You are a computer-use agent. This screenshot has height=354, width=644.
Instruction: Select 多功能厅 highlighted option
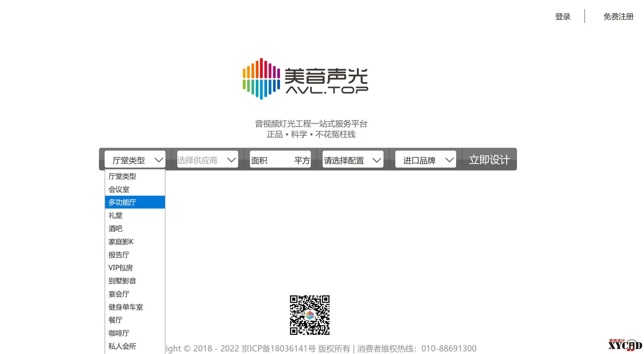coord(135,202)
